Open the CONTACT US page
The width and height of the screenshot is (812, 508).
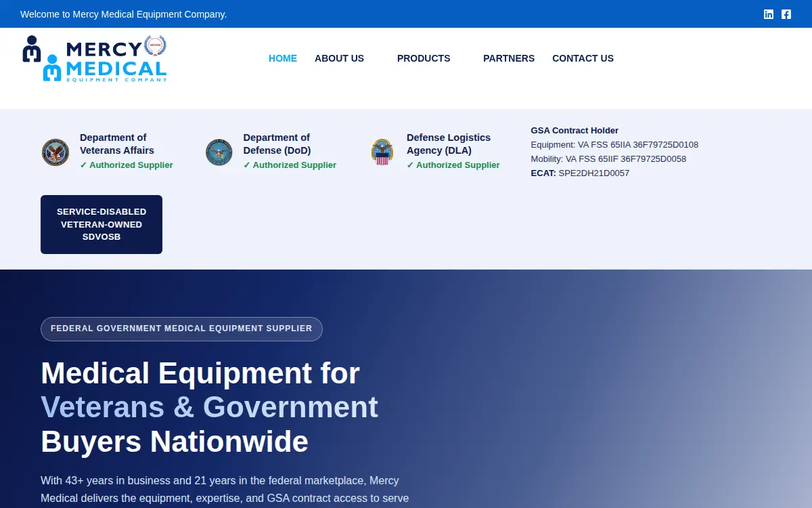[583, 58]
